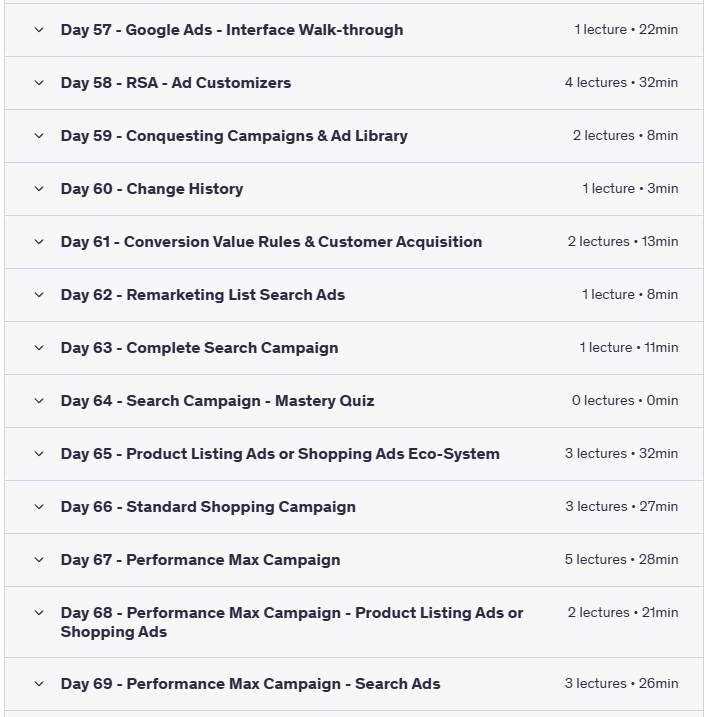Click chevron beside Day 58 RSA Ad Customizers
Image resolution: width=710 pixels, height=717 pixels.
[39, 83]
